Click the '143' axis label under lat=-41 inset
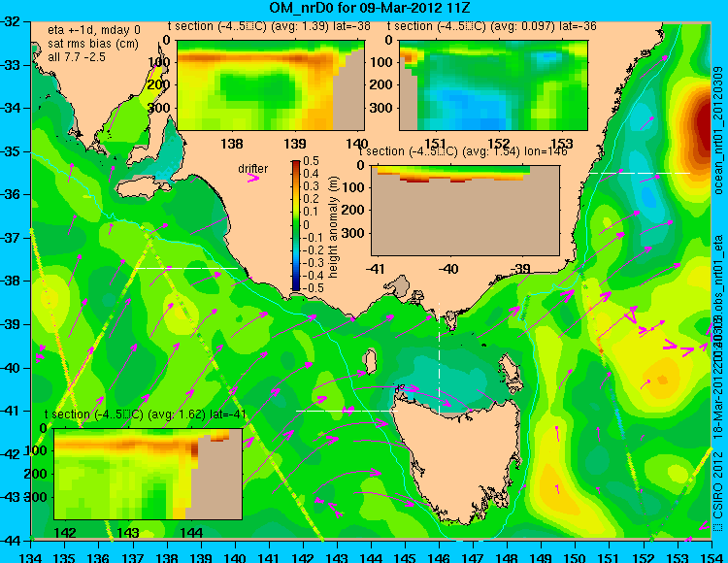Viewport: 728px width, 563px height. click(x=128, y=532)
